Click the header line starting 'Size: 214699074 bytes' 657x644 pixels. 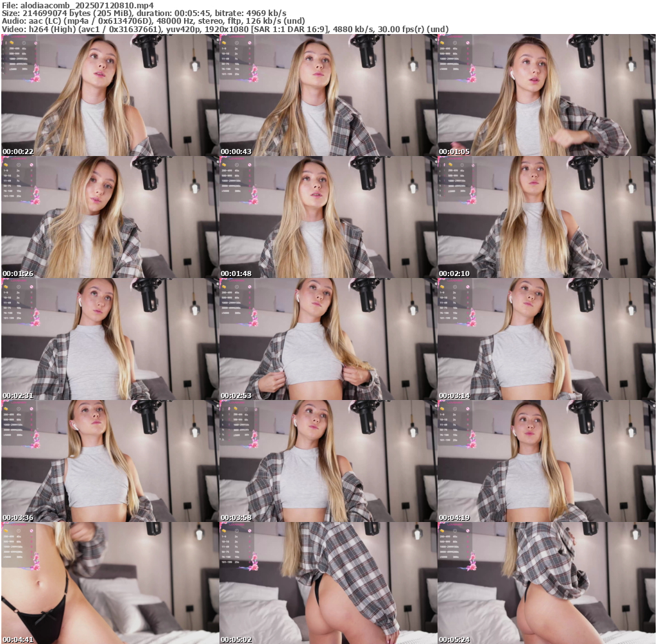(x=144, y=13)
